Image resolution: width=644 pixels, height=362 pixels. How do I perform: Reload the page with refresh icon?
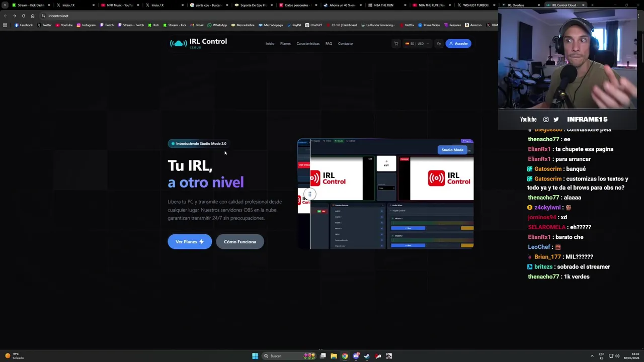tap(23, 16)
